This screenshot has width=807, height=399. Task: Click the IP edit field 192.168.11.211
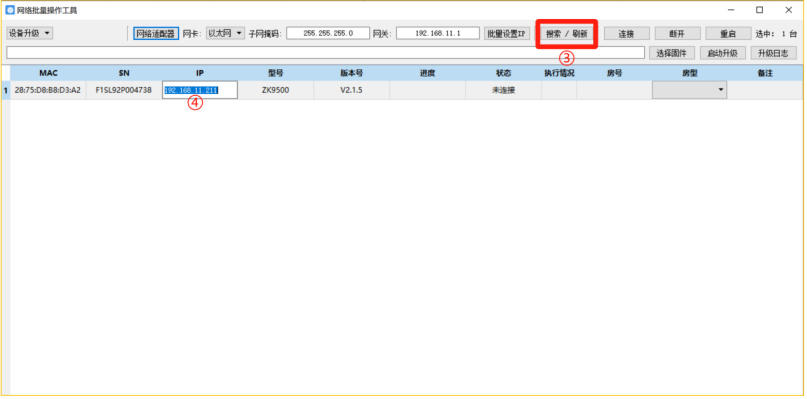tap(200, 90)
